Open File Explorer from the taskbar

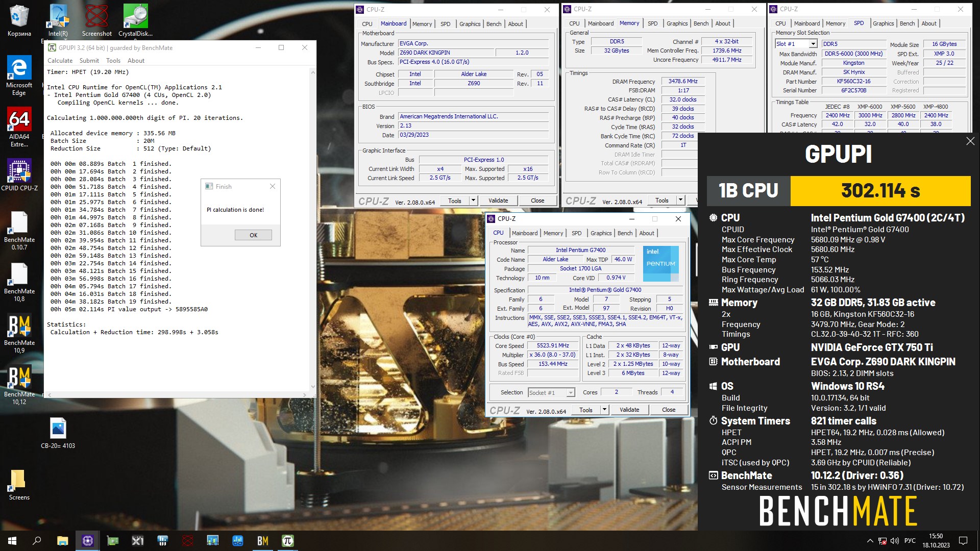click(x=62, y=541)
